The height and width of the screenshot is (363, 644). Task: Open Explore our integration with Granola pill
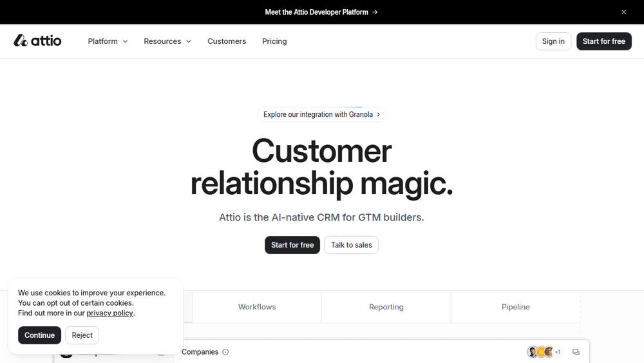click(x=321, y=114)
